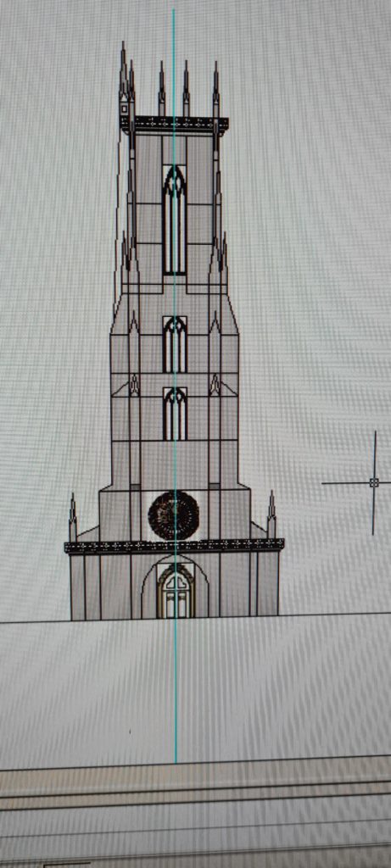Screen dimensions: 391x868
Task: Select the ornamental parapet band at tower top
Action: point(175,124)
